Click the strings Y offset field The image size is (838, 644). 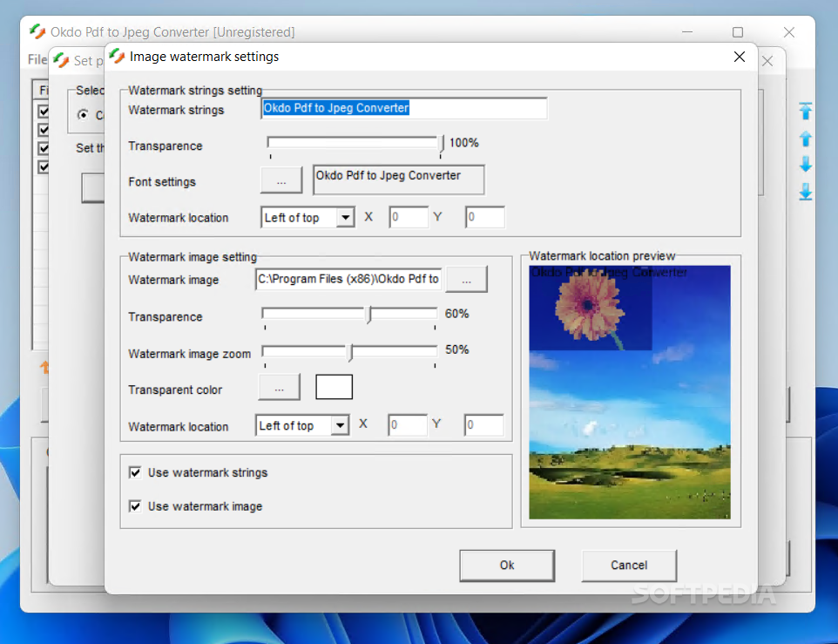point(484,217)
